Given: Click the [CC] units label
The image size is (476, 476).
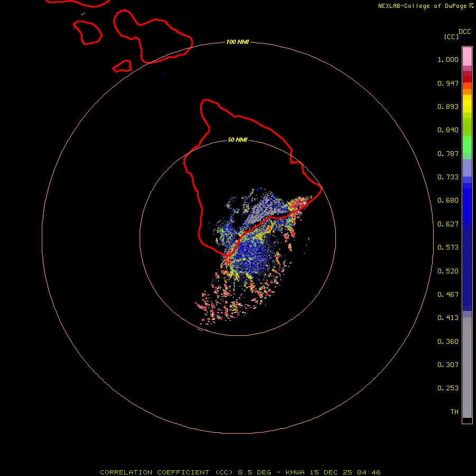Looking at the screenshot, I should coord(451,36).
